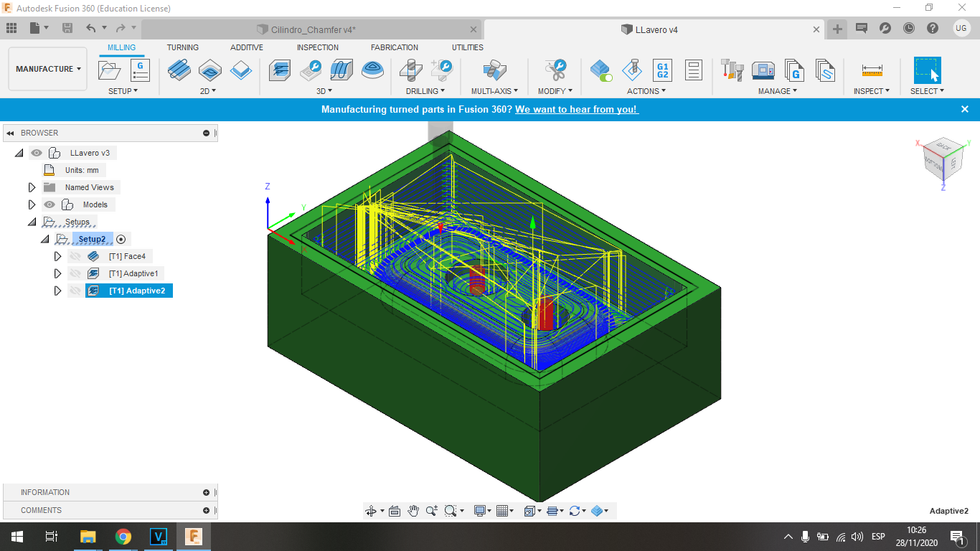Expand the [T1] Adaptive1 operation
Image resolution: width=980 pixels, height=551 pixels.
pyautogui.click(x=58, y=273)
